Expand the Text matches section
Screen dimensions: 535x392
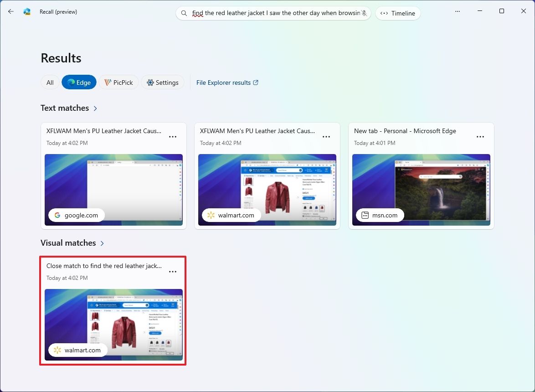(95, 108)
